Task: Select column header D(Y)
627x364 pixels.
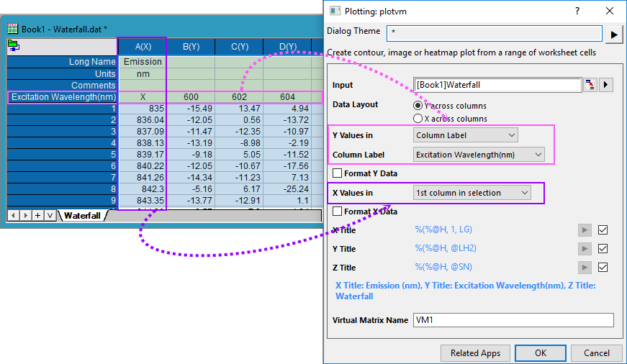Action: [287, 47]
